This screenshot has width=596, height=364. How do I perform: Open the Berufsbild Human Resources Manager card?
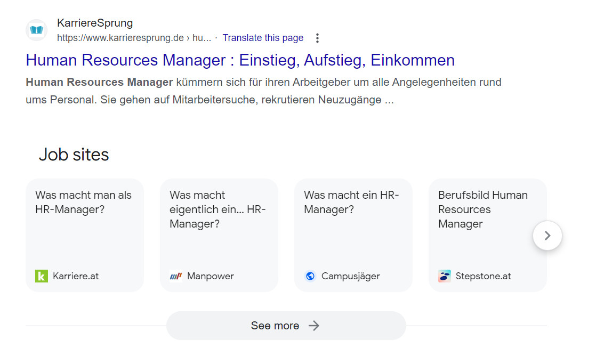pyautogui.click(x=487, y=234)
